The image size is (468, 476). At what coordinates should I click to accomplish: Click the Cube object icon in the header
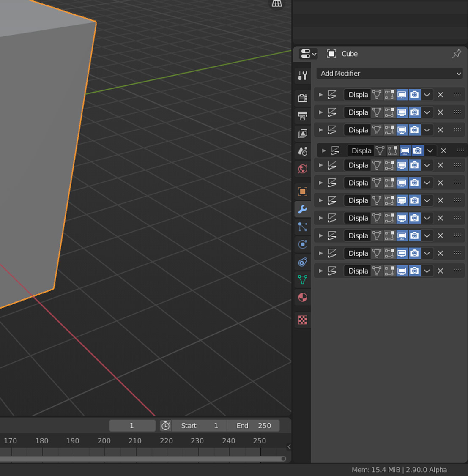[331, 54]
